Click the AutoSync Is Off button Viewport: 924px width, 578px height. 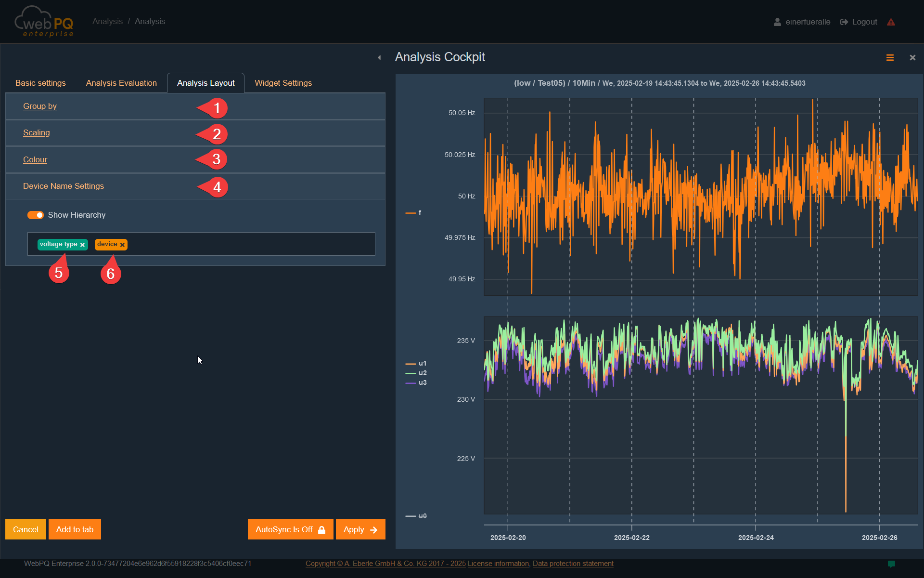pyautogui.click(x=290, y=530)
